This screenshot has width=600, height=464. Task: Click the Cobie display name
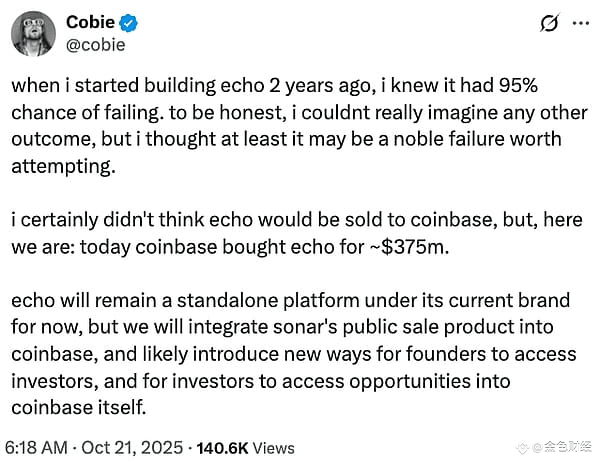[x=90, y=22]
